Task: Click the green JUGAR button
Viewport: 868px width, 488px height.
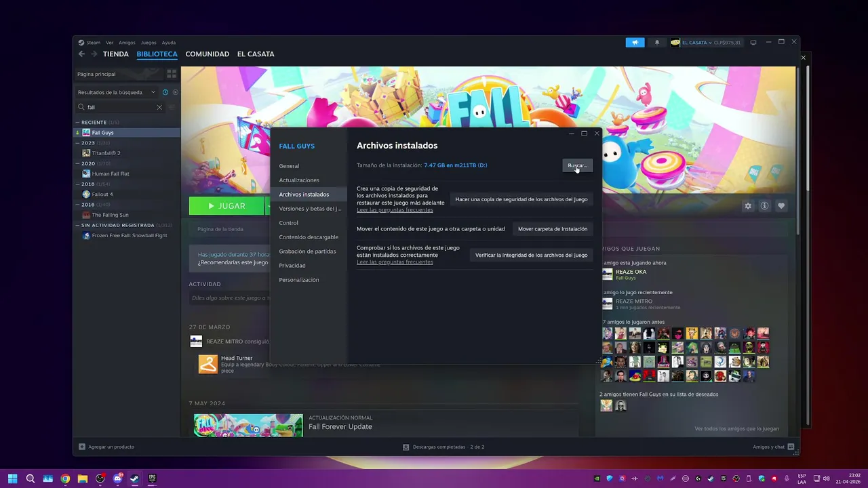Action: click(x=226, y=206)
